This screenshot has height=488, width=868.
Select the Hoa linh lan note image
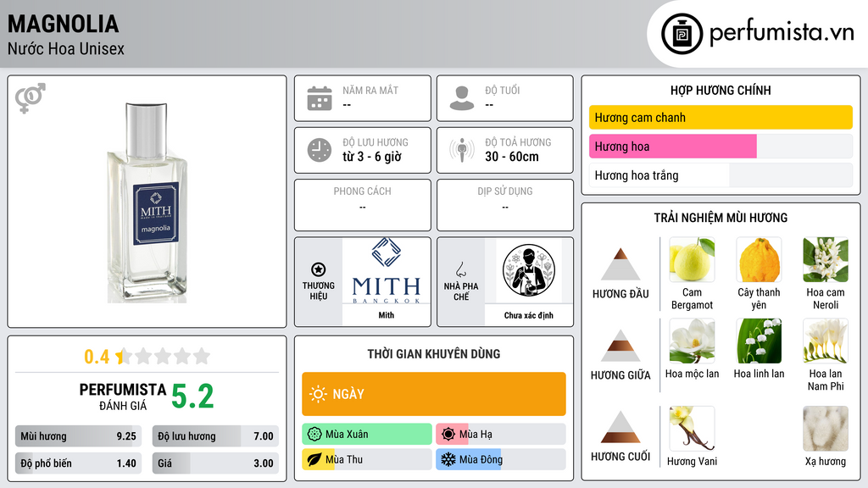759,341
